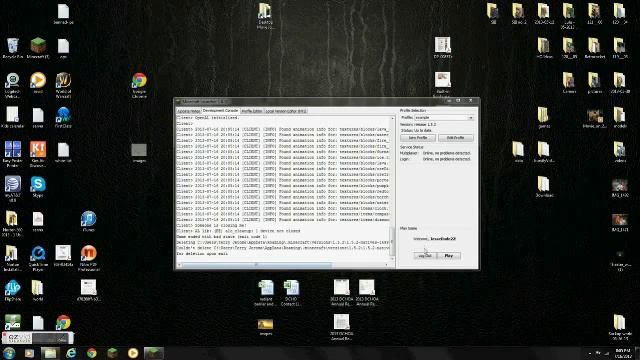The height and width of the screenshot is (360, 640).
Task: Select the videos folder on desktop
Action: pyautogui.click(x=620, y=152)
